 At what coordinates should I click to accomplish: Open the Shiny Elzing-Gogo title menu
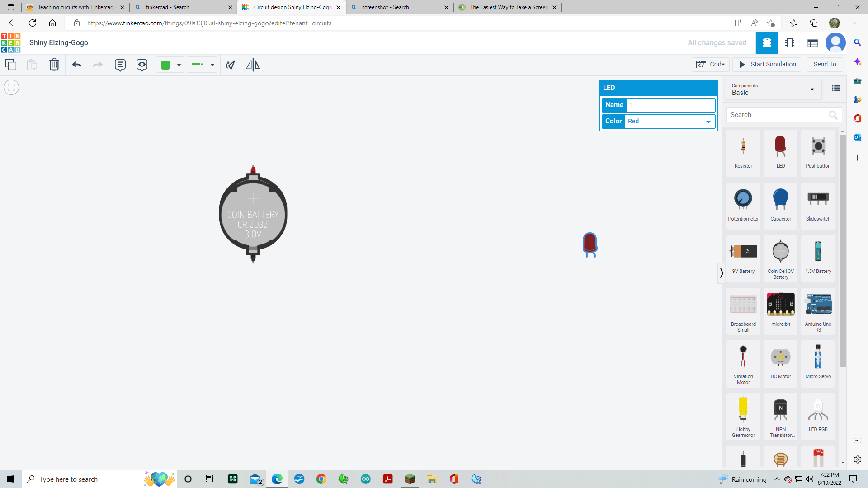coord(58,43)
